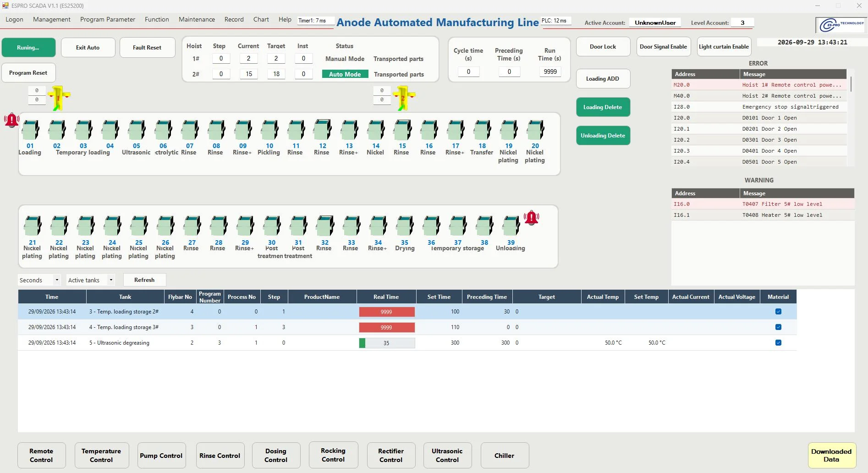The width and height of the screenshot is (868, 473).
Task: Click tank 21 Nickel plating icon
Action: (33, 226)
